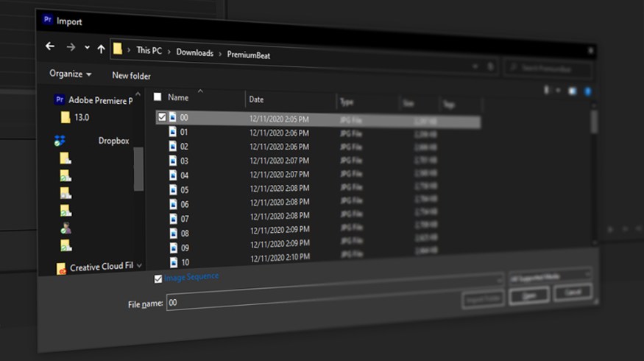
Task: Click the Open button
Action: coord(529,295)
